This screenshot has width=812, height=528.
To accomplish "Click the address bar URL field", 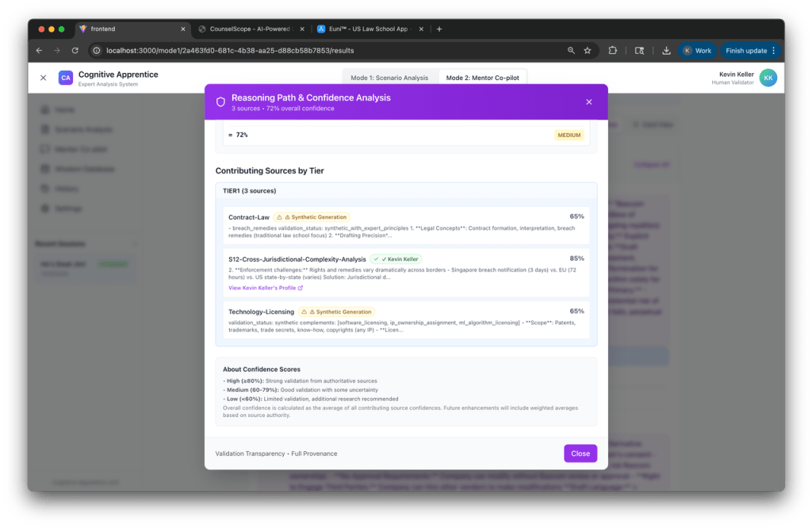I will pos(331,51).
